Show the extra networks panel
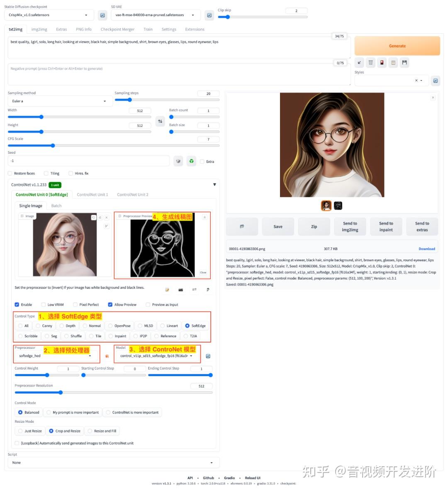The image size is (448, 490). 382,62
